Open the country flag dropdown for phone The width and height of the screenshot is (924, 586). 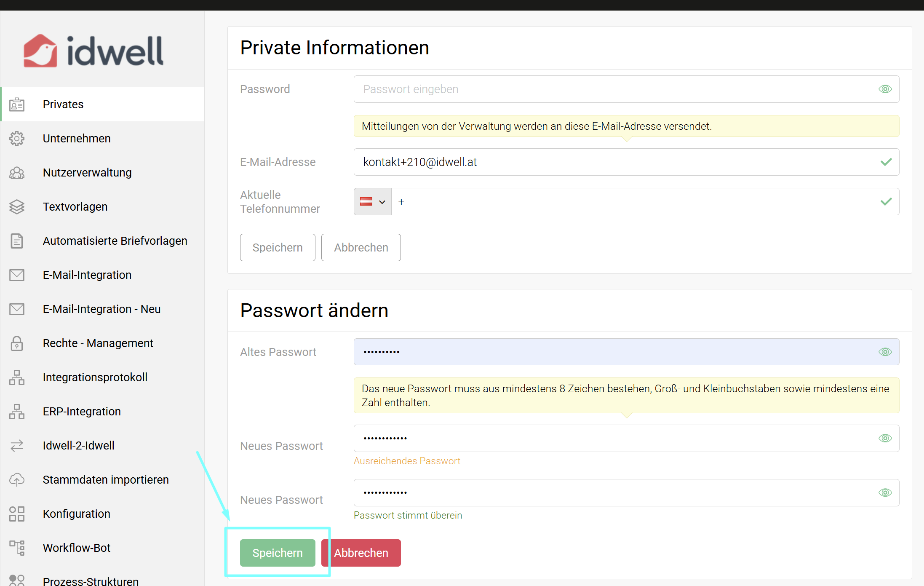[373, 202]
